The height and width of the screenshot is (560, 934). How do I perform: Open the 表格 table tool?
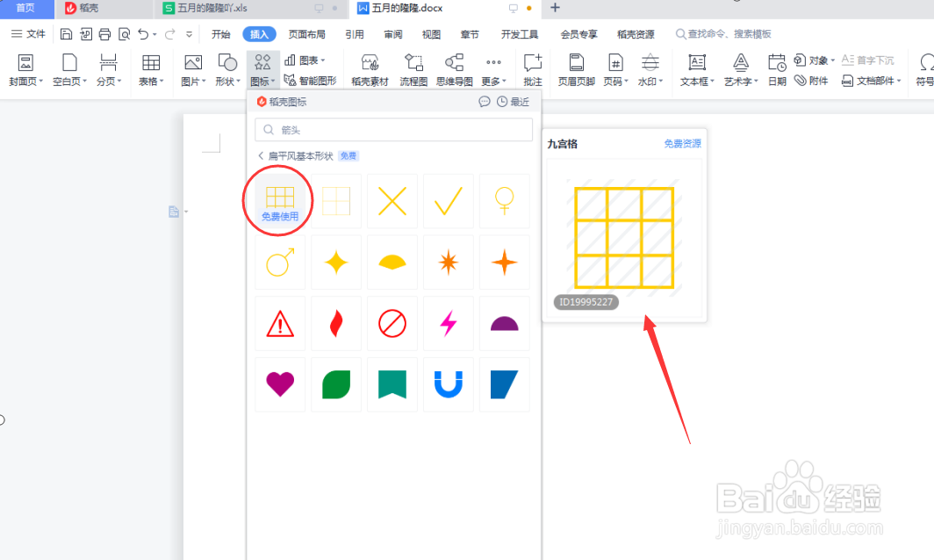(x=151, y=69)
